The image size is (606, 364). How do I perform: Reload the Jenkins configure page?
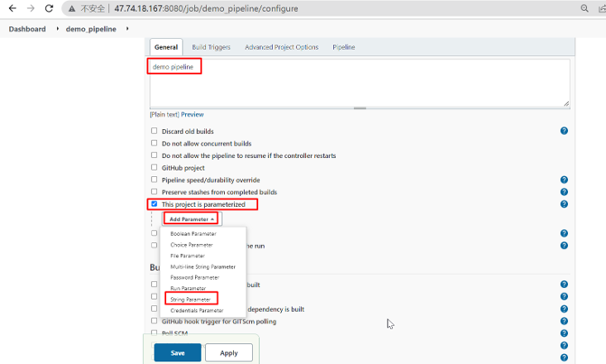point(49,8)
